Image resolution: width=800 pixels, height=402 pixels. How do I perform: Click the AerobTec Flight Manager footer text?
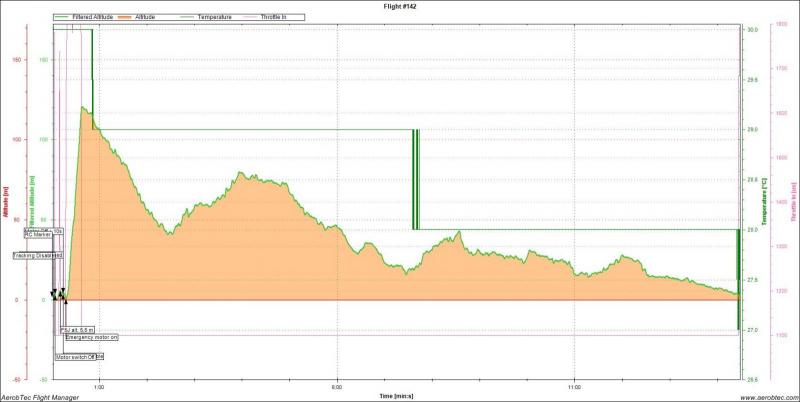(x=42, y=396)
